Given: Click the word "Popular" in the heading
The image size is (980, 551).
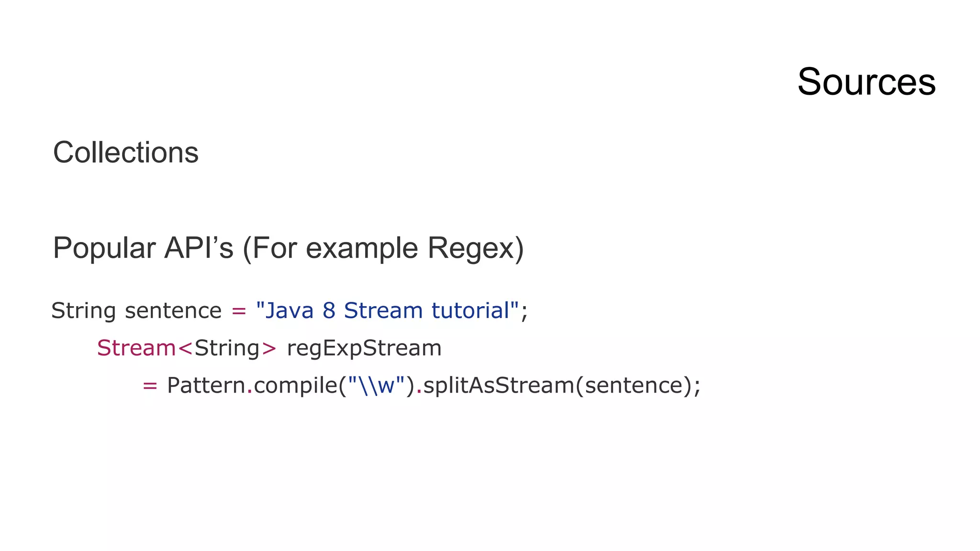Looking at the screenshot, I should pos(104,248).
